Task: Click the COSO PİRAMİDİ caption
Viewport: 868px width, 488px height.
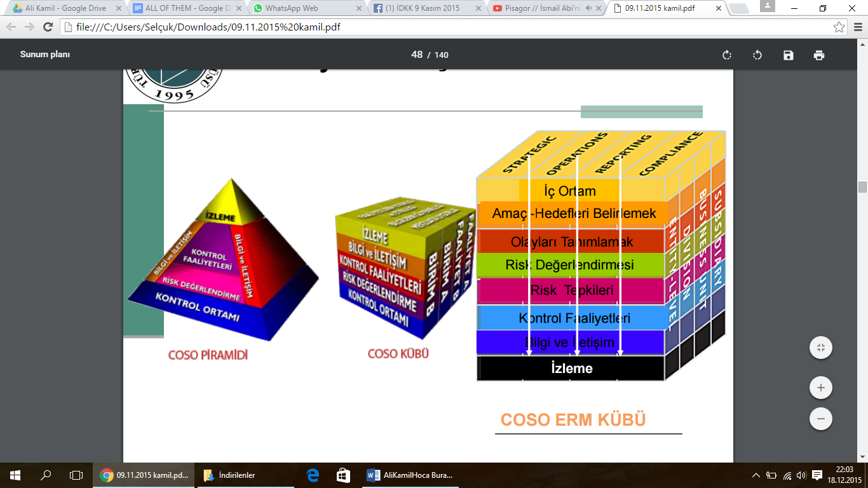Action: (208, 355)
